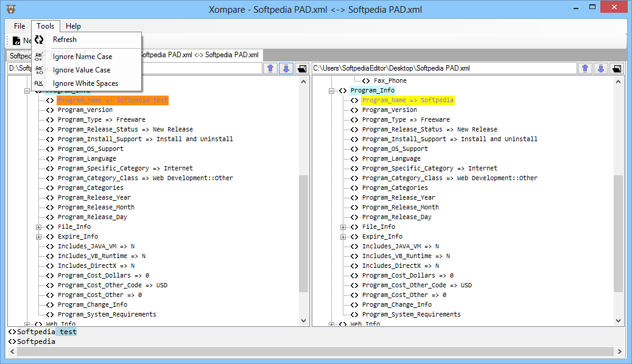Image resolution: width=632 pixels, height=364 pixels.
Task: Go to next difference in right pane
Action: (601, 69)
